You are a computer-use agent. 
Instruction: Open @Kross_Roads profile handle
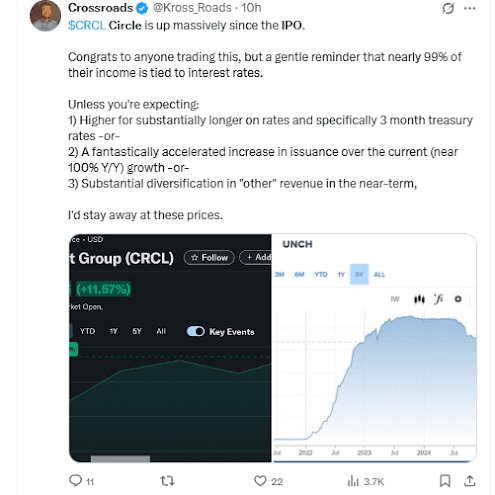click(192, 8)
